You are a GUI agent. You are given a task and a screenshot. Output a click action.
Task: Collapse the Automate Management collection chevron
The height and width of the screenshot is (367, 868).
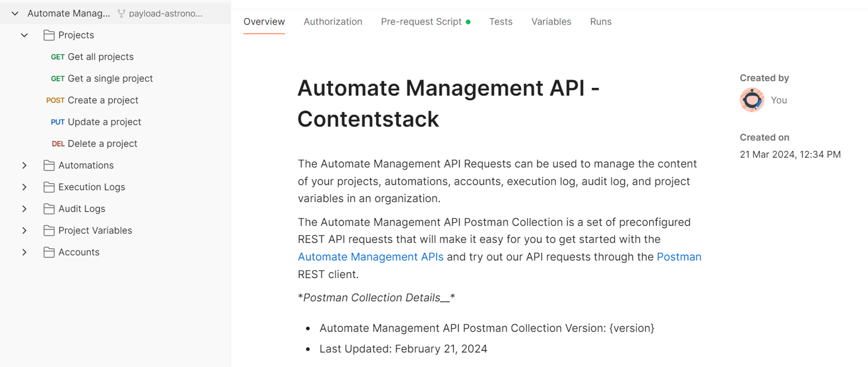coord(15,14)
